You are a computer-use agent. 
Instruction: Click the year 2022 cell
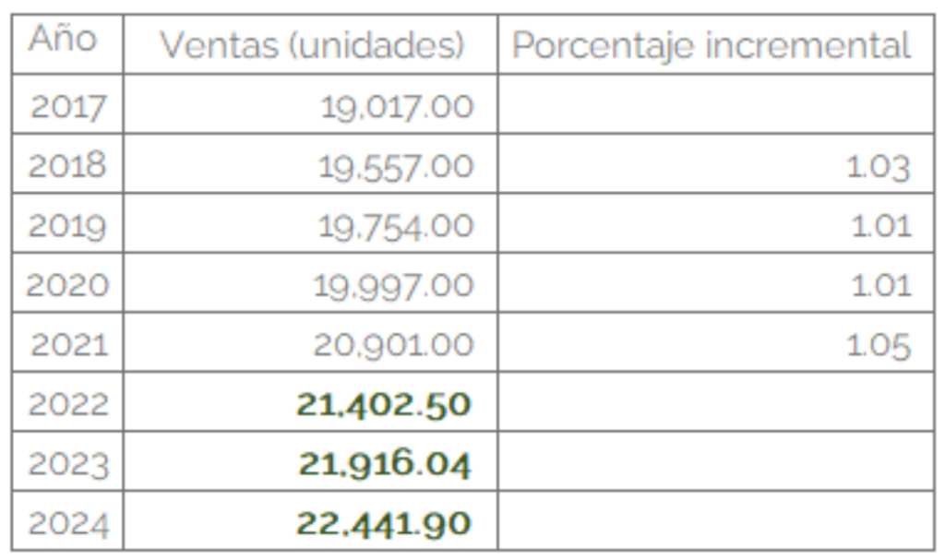pyautogui.click(x=67, y=402)
